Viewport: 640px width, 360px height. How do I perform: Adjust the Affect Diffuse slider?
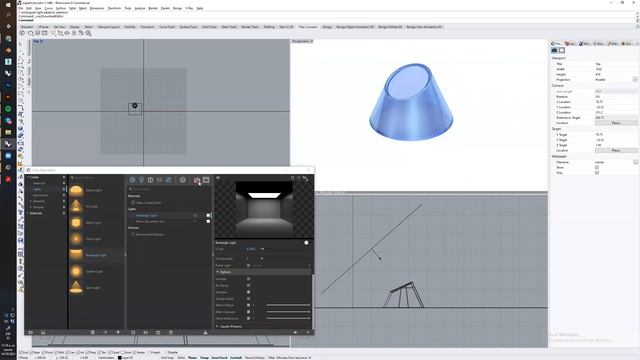(x=288, y=305)
